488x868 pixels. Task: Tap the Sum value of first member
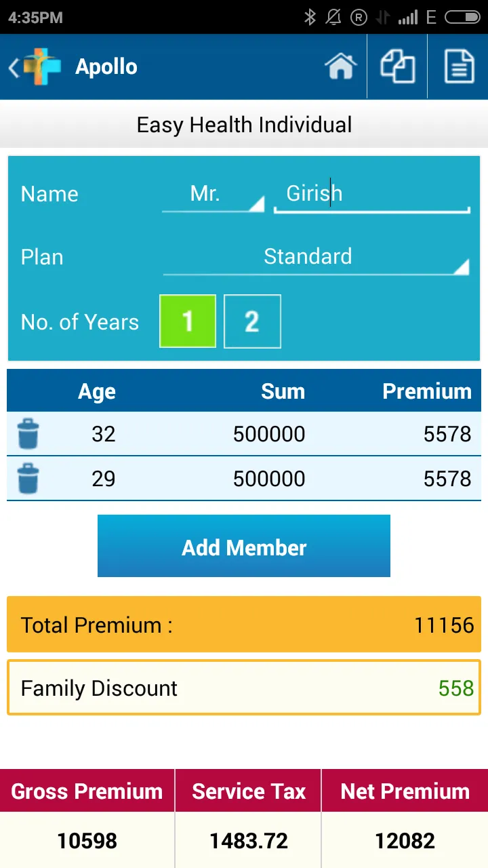coord(269,434)
